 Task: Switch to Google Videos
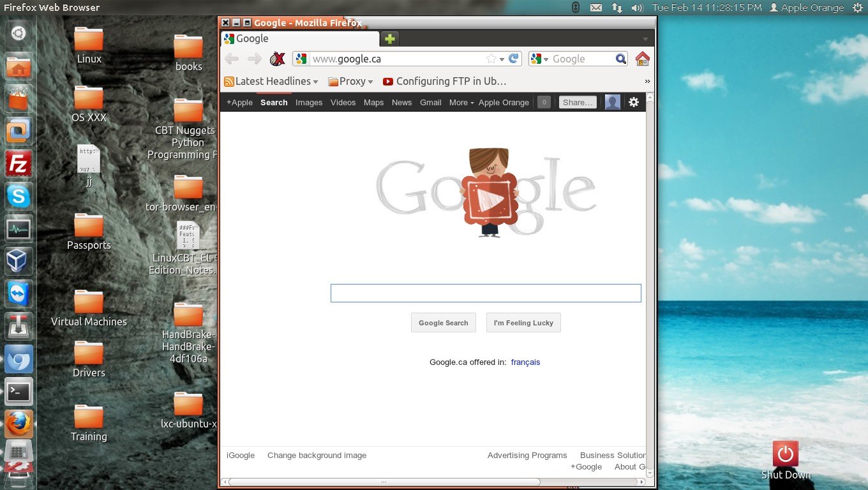tap(343, 102)
